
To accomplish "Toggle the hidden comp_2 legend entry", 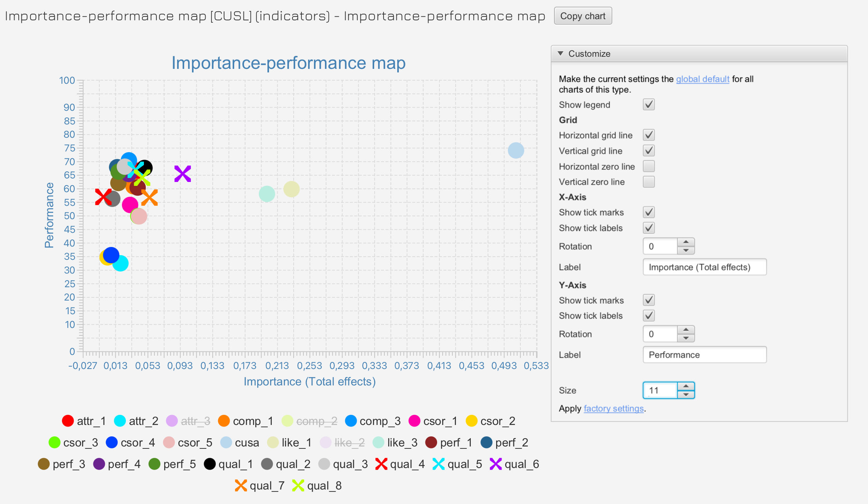I will click(x=310, y=421).
